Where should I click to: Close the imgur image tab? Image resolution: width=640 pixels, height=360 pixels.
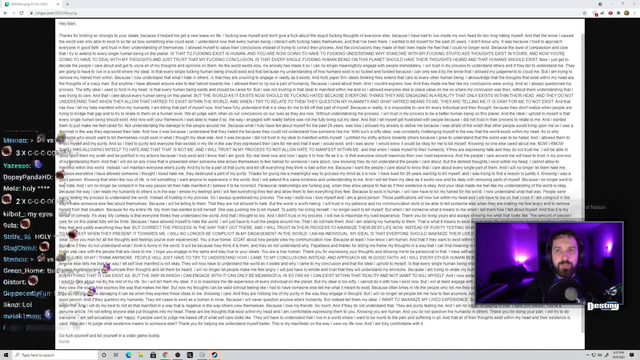[x=58, y=4]
